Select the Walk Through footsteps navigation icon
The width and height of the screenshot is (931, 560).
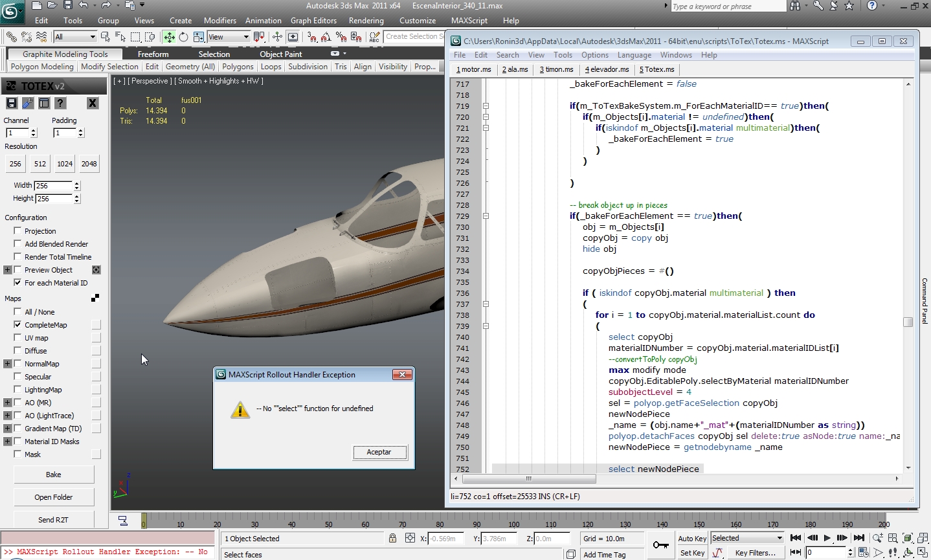pyautogui.click(x=893, y=552)
